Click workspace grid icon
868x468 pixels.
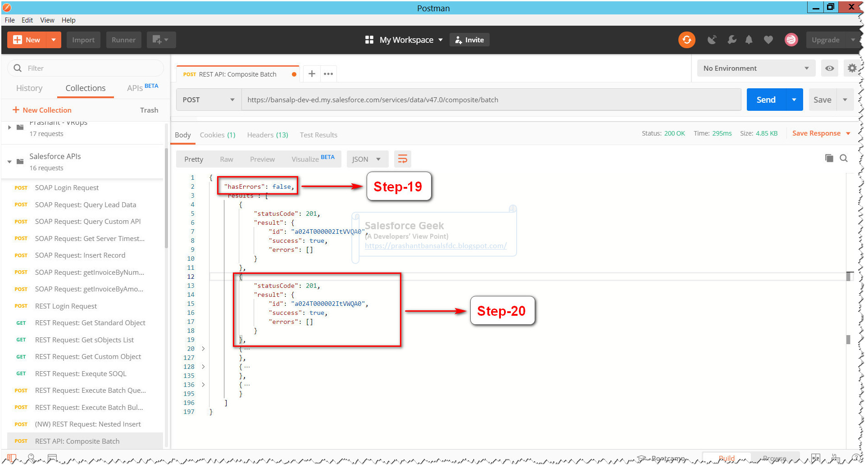[369, 40]
